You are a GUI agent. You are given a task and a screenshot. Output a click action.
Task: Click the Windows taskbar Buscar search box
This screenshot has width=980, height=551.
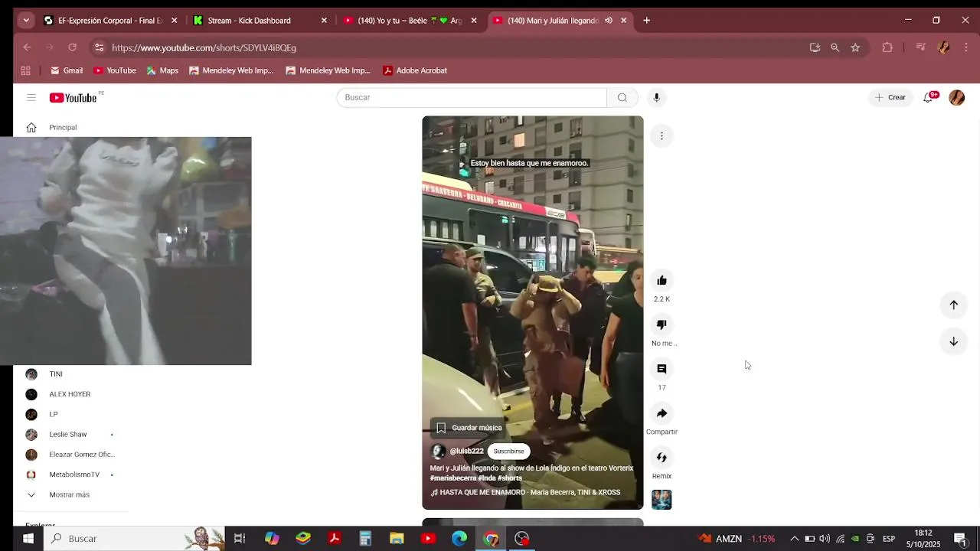tap(135, 538)
